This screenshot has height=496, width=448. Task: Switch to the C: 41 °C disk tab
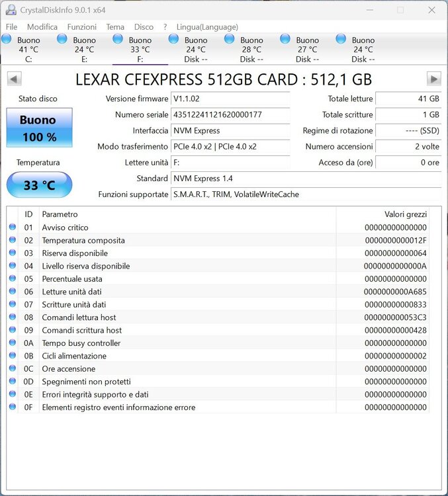point(28,49)
